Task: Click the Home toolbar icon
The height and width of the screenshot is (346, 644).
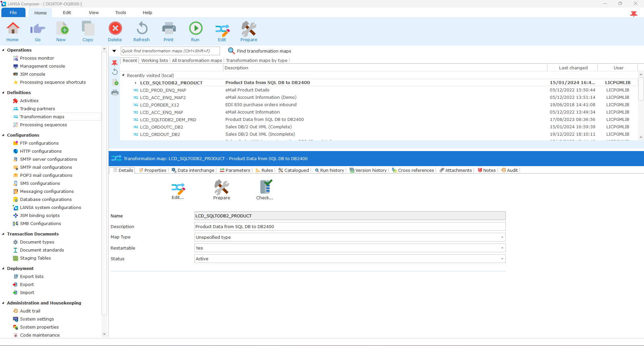Action: (13, 28)
